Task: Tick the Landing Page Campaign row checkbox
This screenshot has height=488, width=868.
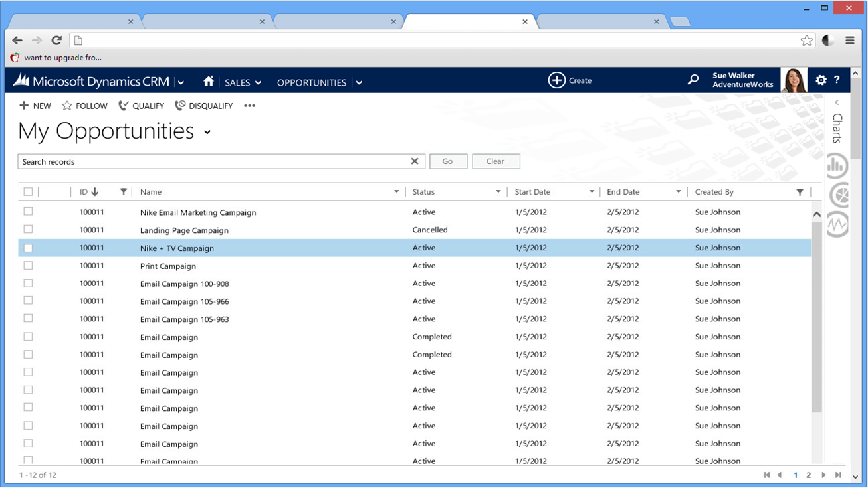Action: pyautogui.click(x=28, y=230)
